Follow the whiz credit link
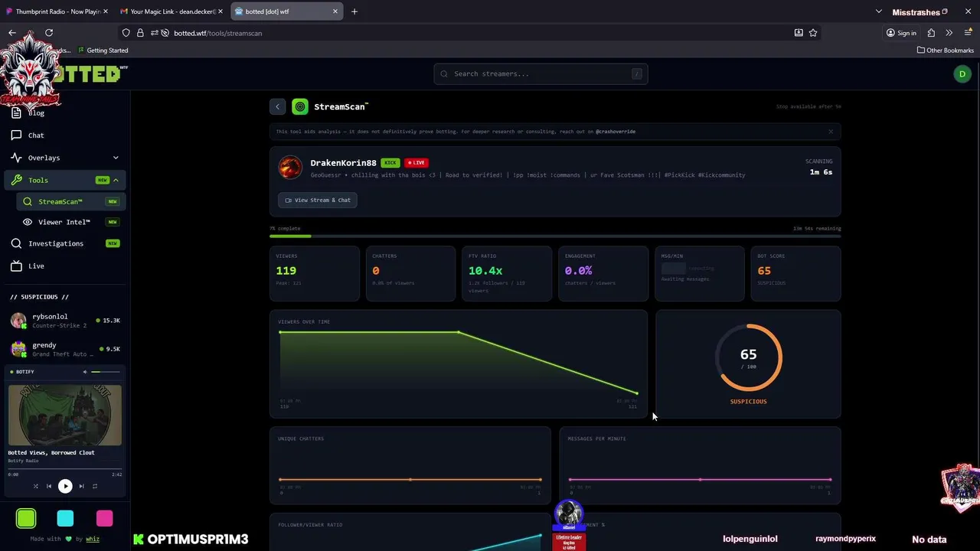The width and height of the screenshot is (980, 551). click(93, 539)
